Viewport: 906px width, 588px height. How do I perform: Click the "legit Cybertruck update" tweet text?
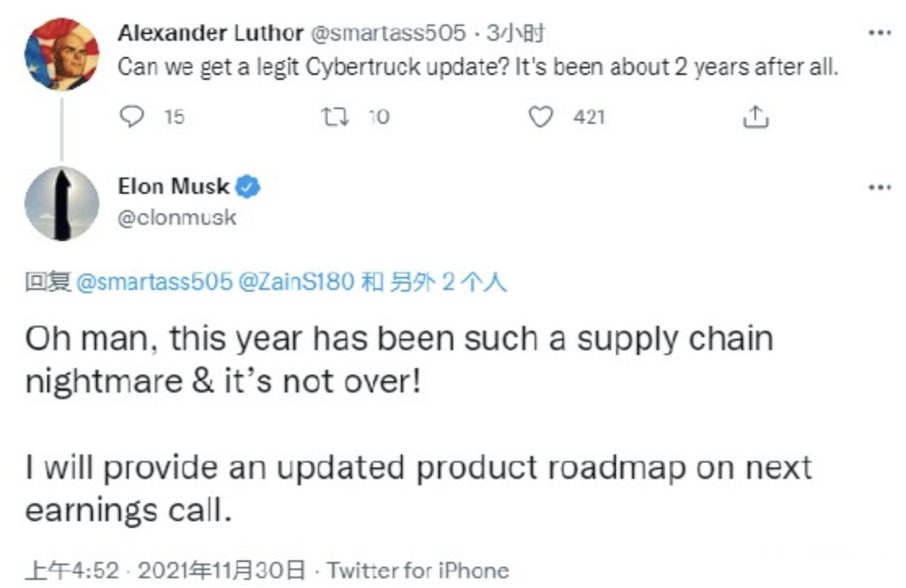click(478, 67)
